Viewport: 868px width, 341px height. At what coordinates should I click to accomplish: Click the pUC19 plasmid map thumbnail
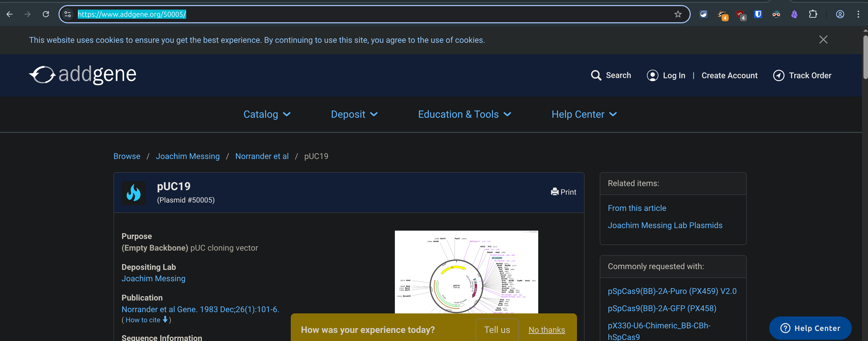(466, 272)
